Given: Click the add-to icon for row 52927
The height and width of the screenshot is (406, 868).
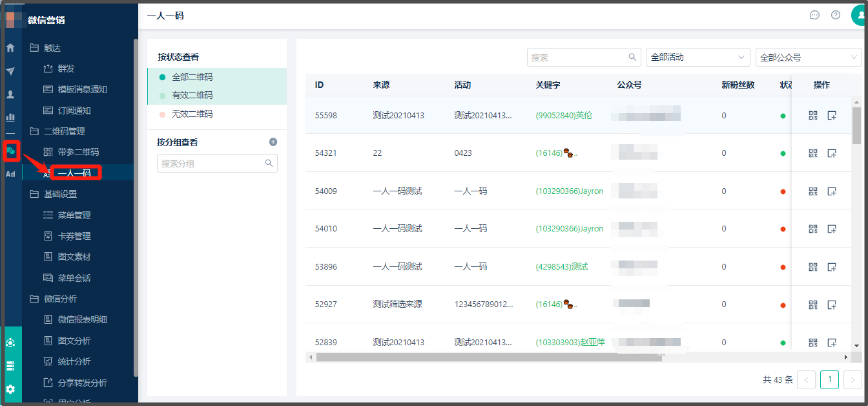Looking at the screenshot, I should tap(832, 304).
